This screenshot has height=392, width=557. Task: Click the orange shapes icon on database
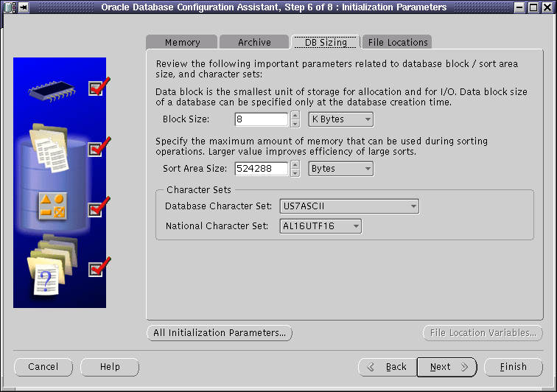tap(52, 206)
